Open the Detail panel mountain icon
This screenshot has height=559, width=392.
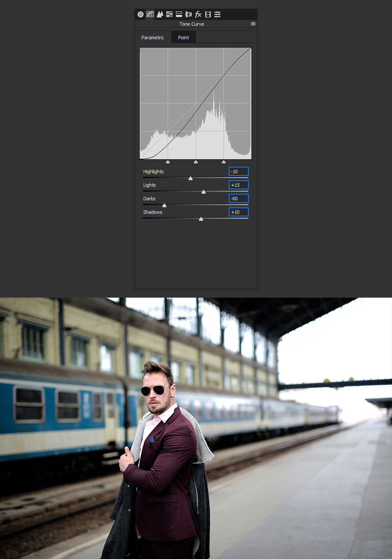(160, 14)
